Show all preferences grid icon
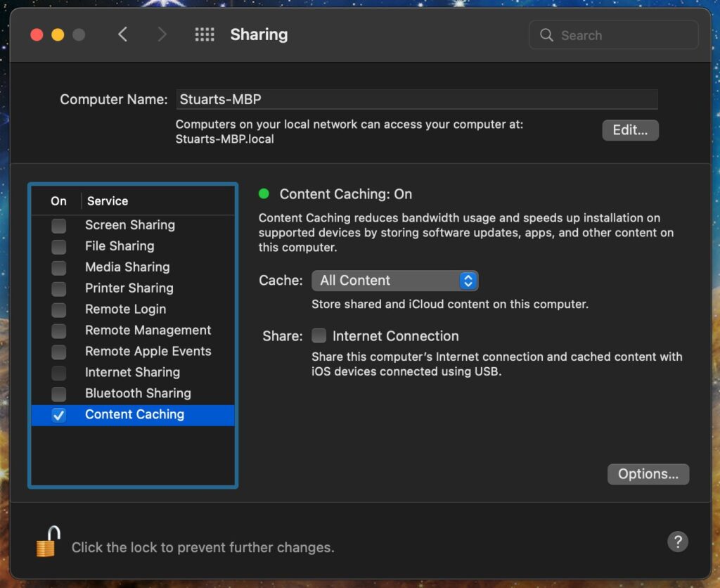The image size is (720, 588). point(205,34)
